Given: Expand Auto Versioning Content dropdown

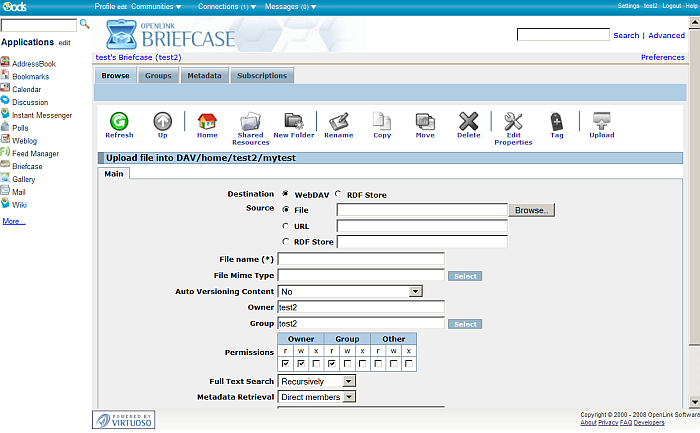Looking at the screenshot, I should click(350, 291).
